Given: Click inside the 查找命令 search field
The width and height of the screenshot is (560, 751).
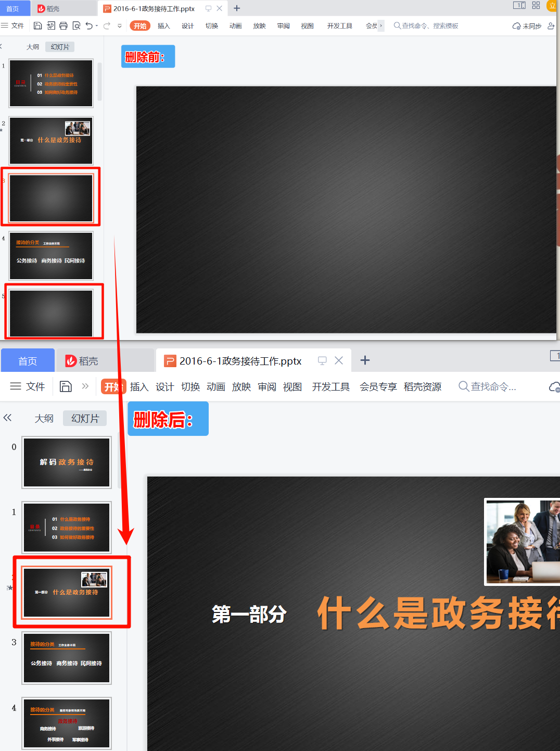Looking at the screenshot, I should pyautogui.click(x=489, y=386).
